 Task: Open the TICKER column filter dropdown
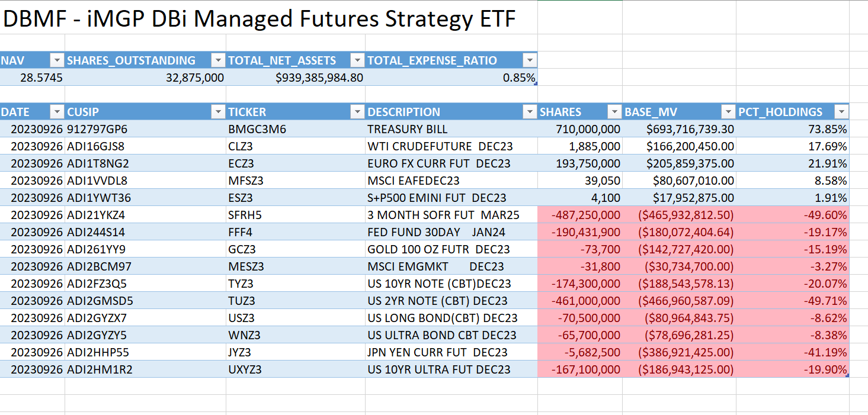point(358,111)
